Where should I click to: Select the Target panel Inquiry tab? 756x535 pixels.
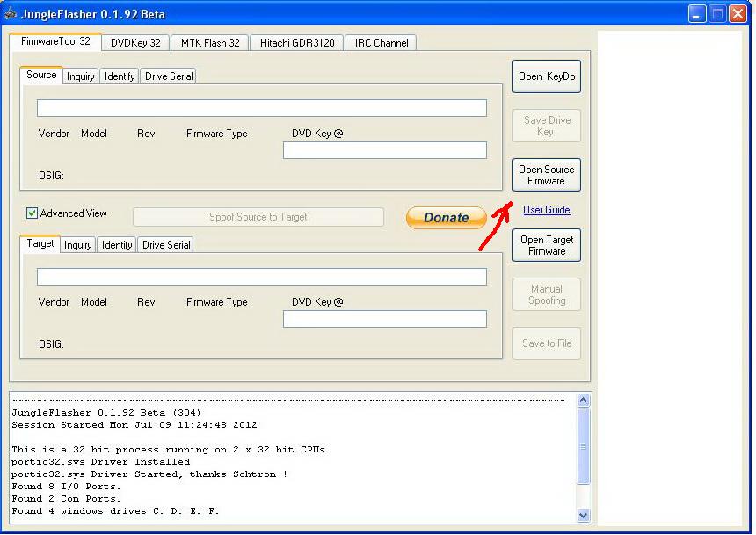(78, 245)
